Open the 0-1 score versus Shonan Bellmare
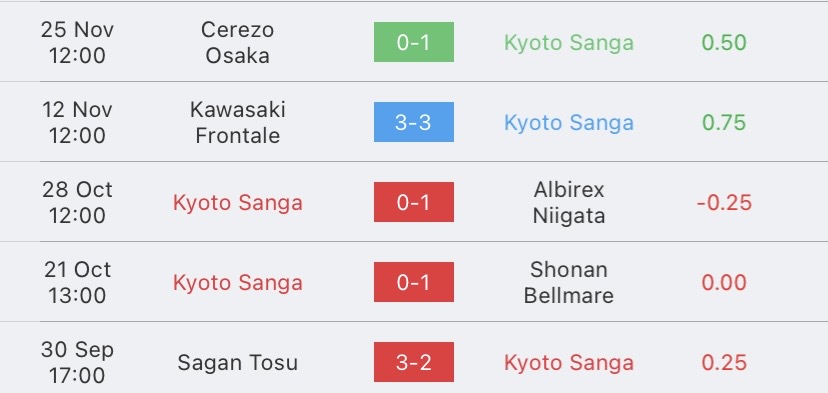The height and width of the screenshot is (393, 828). pos(413,282)
